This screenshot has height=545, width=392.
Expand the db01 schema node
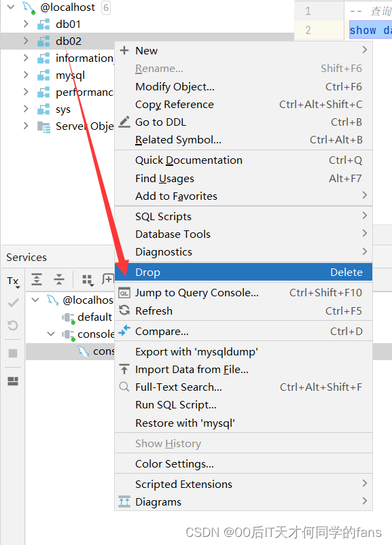pos(26,24)
